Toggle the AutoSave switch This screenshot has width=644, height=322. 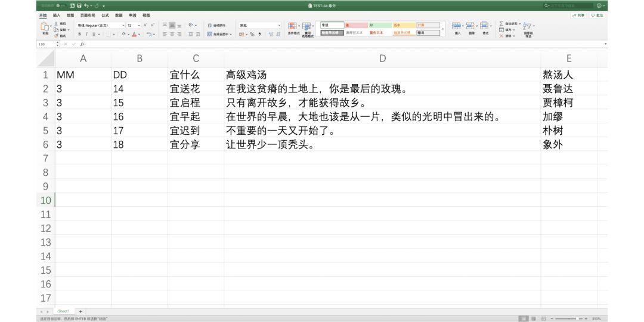pos(61,6)
